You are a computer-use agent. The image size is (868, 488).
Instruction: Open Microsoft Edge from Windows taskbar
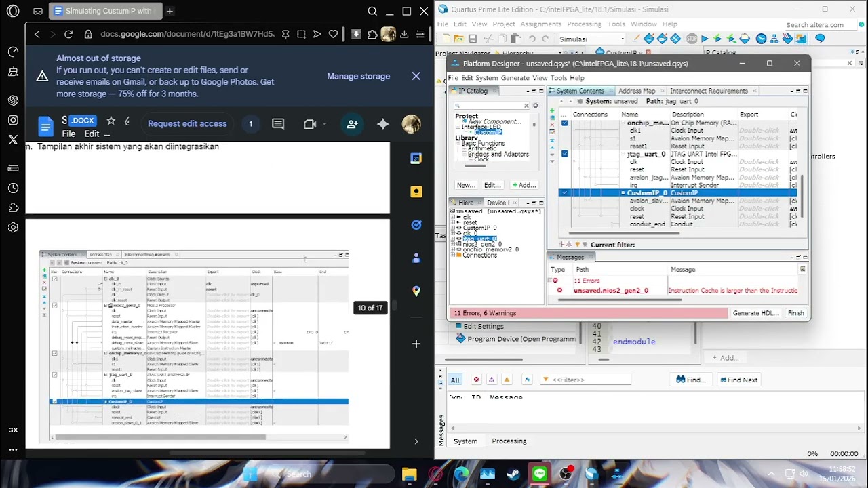(461, 474)
